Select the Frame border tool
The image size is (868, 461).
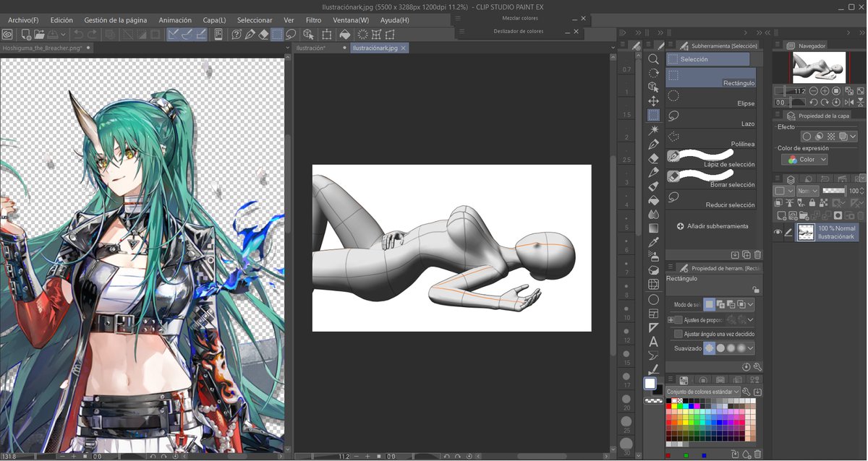(653, 314)
